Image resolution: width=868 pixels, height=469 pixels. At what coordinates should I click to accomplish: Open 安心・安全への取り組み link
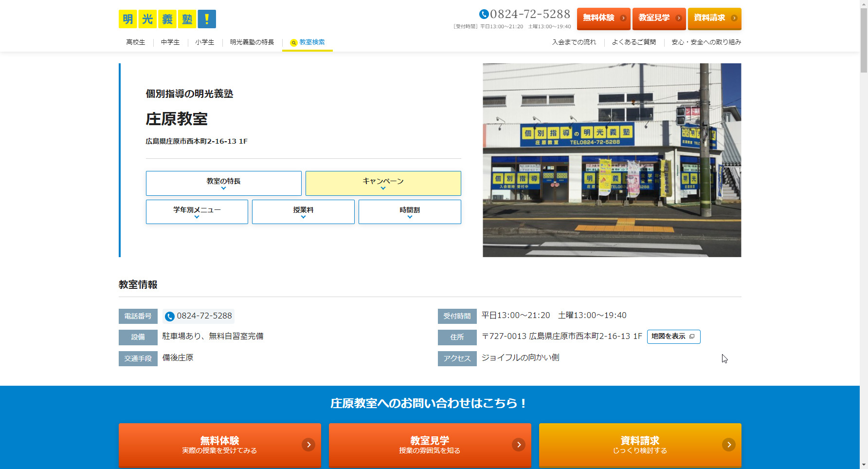point(706,42)
